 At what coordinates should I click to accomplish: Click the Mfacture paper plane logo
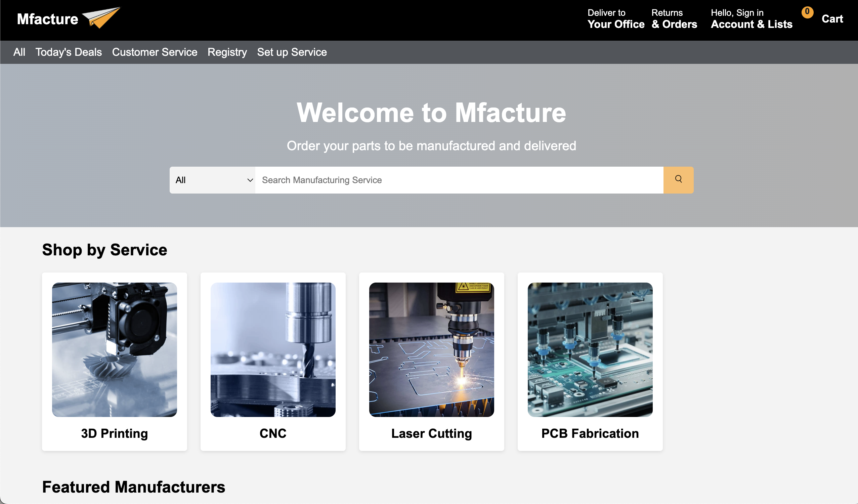[x=101, y=18]
